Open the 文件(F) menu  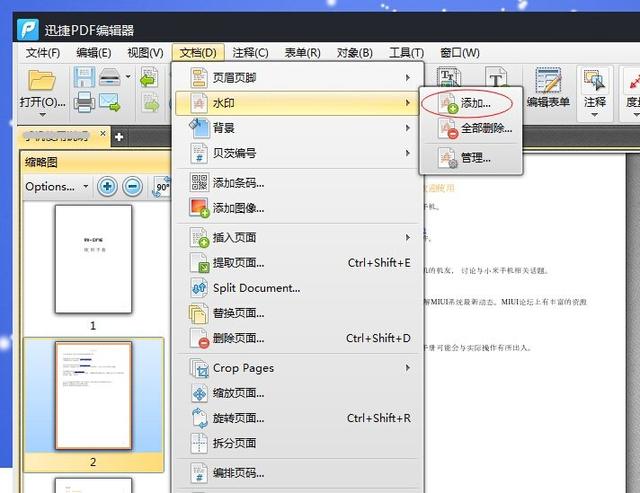pos(43,53)
